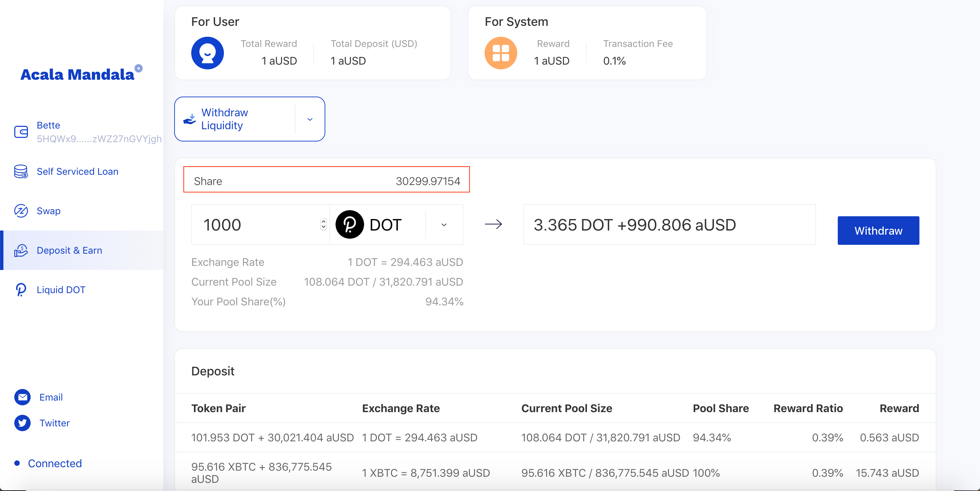Expand the Withdraw Liquidity dropdown chevron
Viewport: 980px width, 491px height.
tap(310, 119)
